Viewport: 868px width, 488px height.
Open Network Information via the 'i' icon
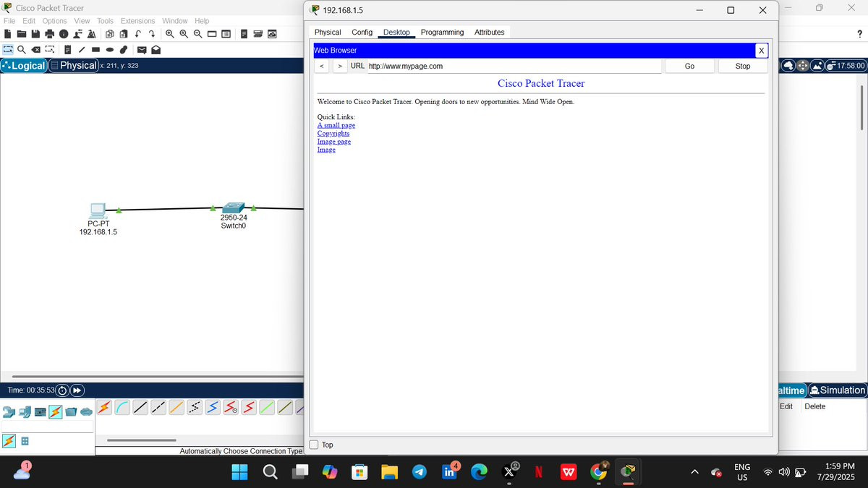pyautogui.click(x=64, y=34)
